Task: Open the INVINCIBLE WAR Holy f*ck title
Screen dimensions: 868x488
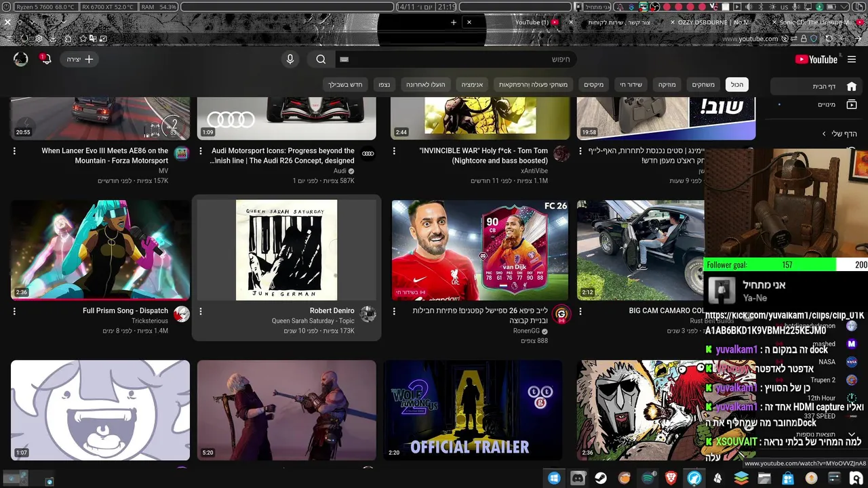Action: 484,155
